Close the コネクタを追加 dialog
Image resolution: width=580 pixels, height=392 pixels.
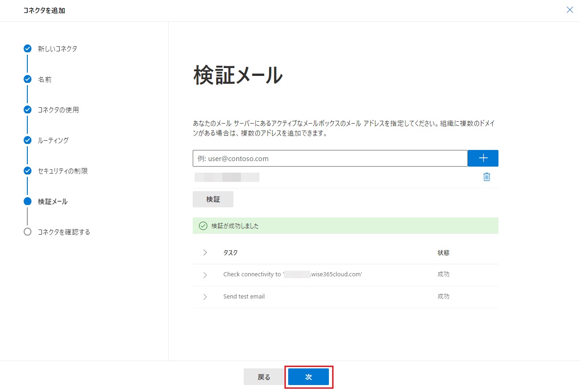(x=569, y=10)
